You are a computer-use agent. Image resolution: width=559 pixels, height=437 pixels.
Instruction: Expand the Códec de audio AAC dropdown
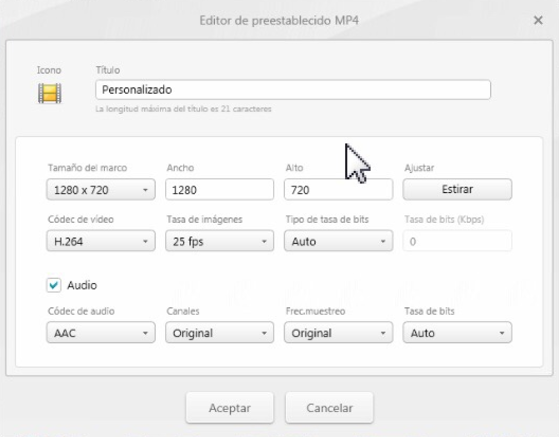[x=101, y=333]
